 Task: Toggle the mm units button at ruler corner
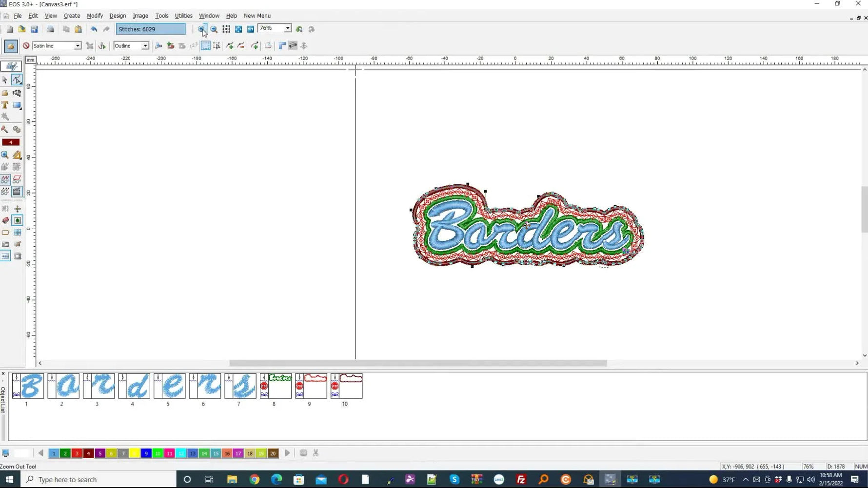[30, 59]
